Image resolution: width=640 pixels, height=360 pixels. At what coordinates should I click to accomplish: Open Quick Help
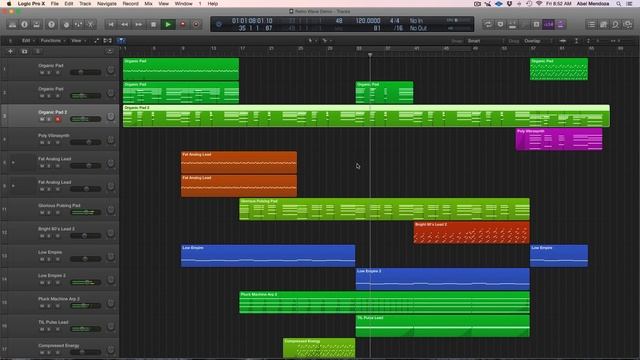(51, 24)
